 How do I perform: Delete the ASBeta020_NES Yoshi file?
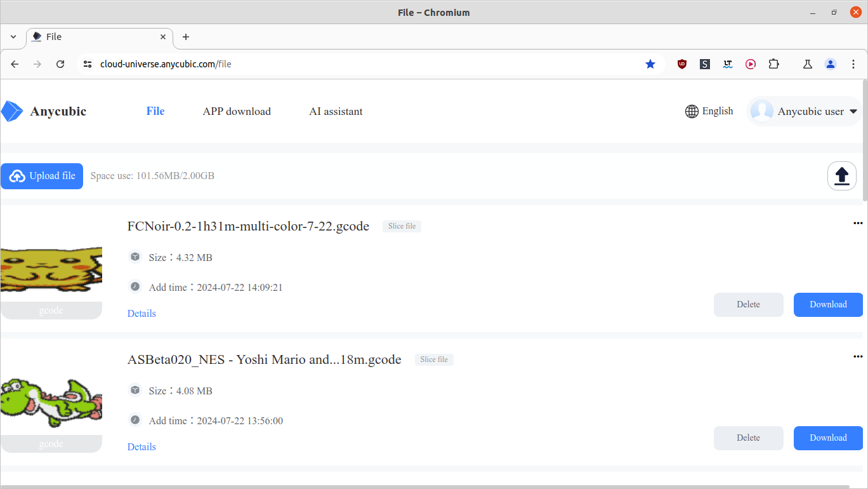(749, 438)
